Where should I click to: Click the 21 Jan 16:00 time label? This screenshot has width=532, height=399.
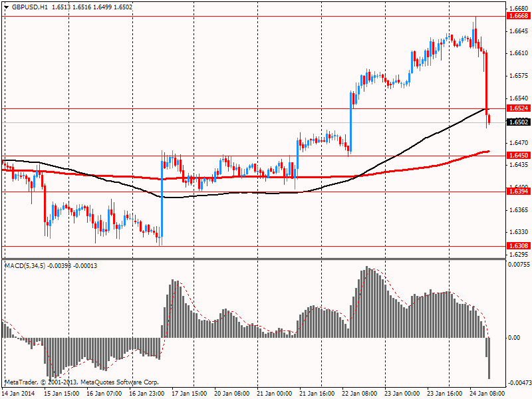(x=317, y=394)
